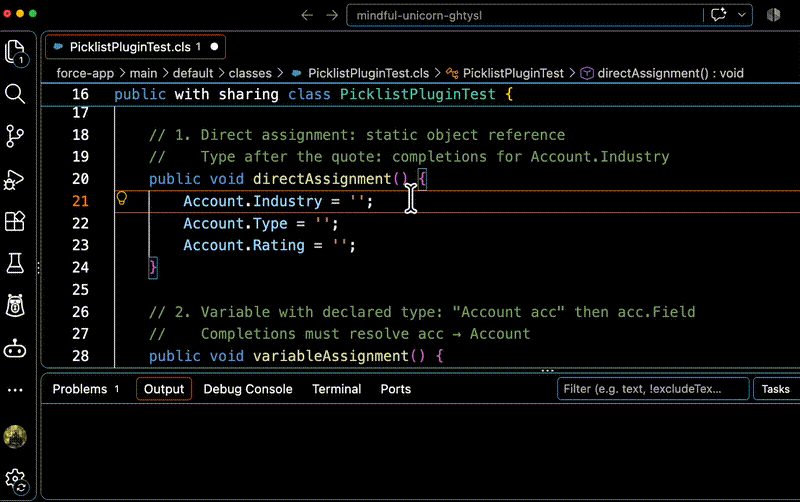Click default in the breadcrumb
The width and height of the screenshot is (800, 502).
pos(193,73)
